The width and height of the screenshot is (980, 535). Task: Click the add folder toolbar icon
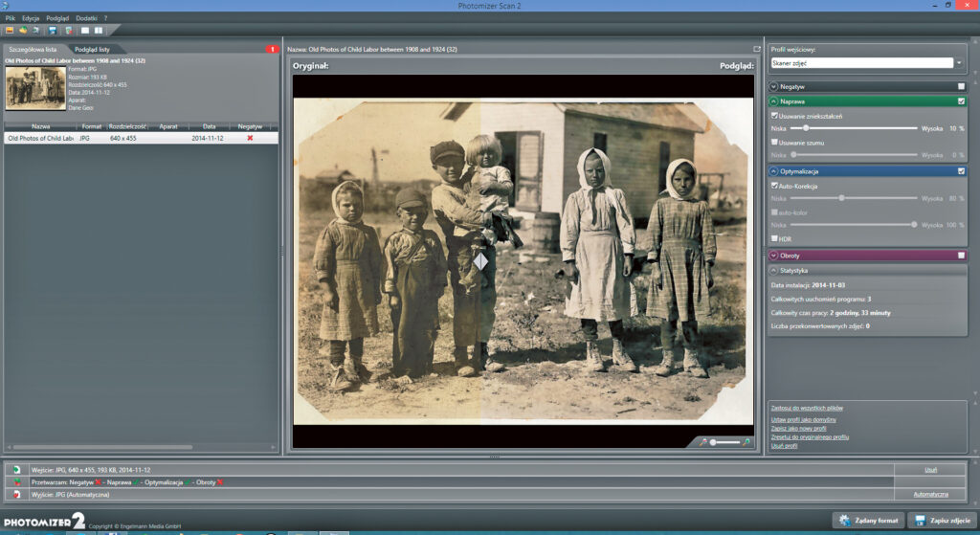21,30
